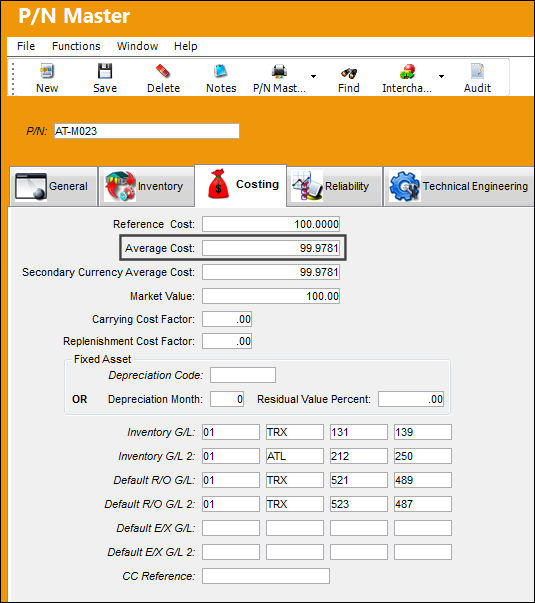Click the Reference Cost field
535x603 pixels.
[271, 224]
